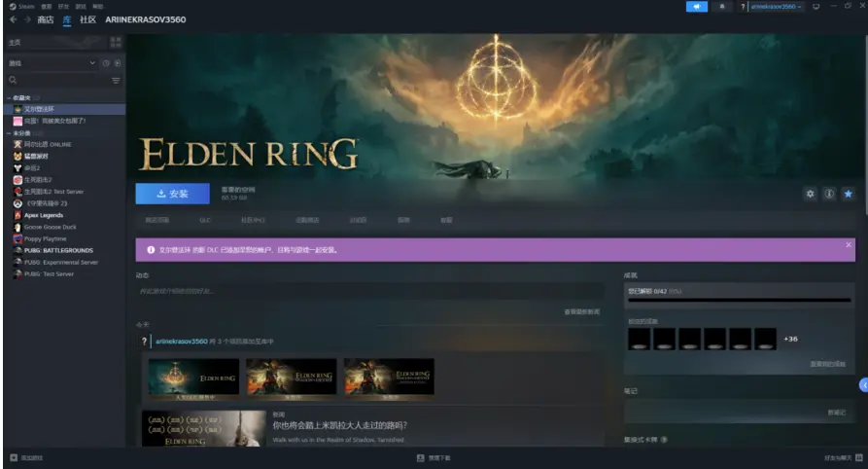Click the blue 安装 install button
868x469 pixels.
173,194
